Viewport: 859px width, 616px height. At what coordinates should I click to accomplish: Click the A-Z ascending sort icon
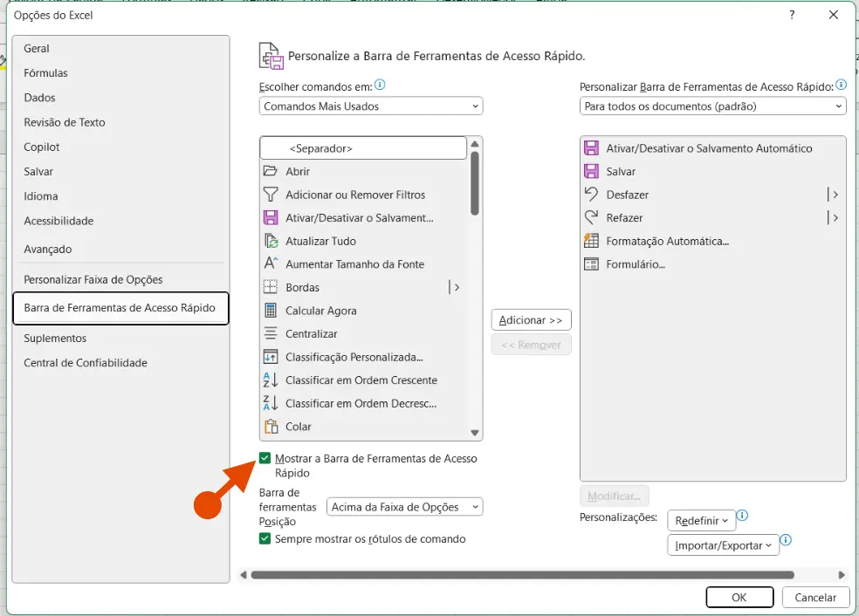click(270, 380)
